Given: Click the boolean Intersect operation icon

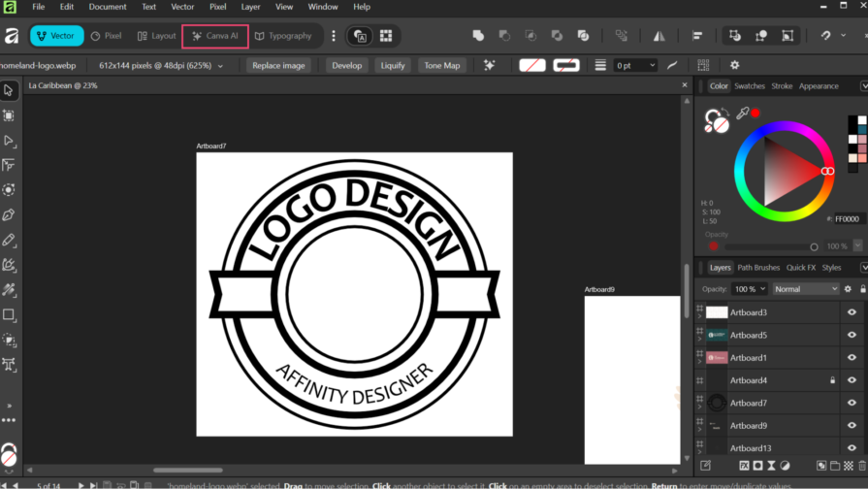Looking at the screenshot, I should point(530,36).
